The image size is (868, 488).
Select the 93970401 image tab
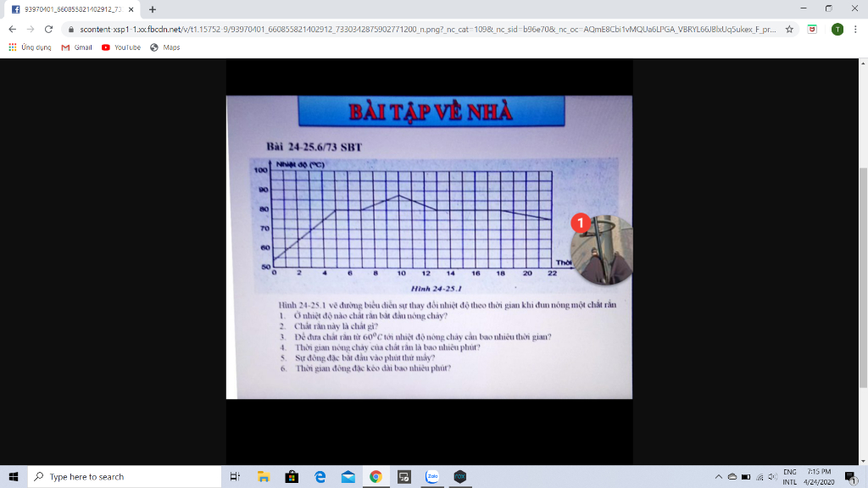[72, 9]
